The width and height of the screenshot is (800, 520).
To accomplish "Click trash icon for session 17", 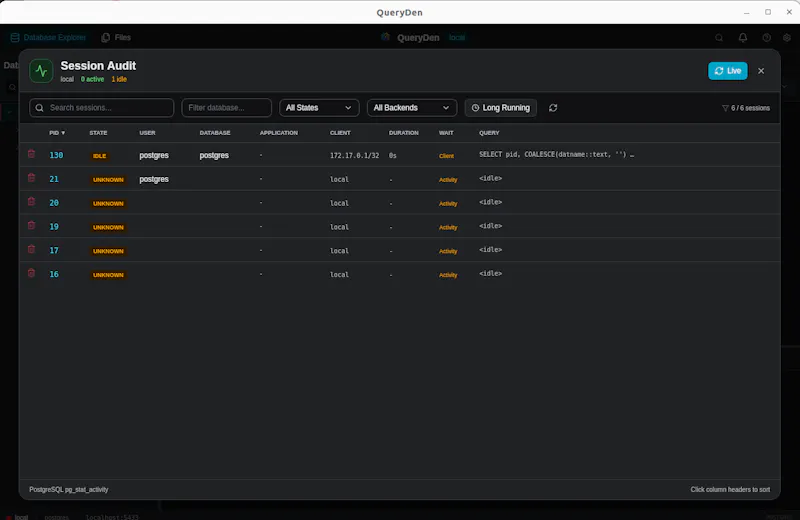I will click(x=31, y=249).
